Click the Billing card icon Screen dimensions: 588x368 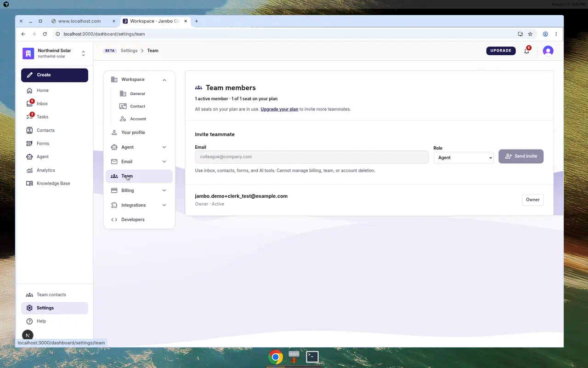tap(114, 190)
